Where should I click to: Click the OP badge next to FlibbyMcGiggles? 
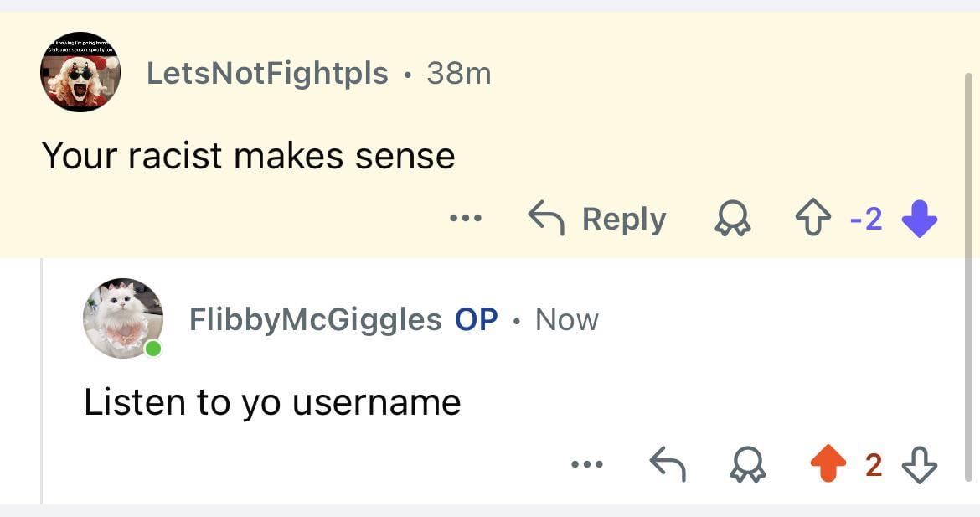pyautogui.click(x=476, y=319)
